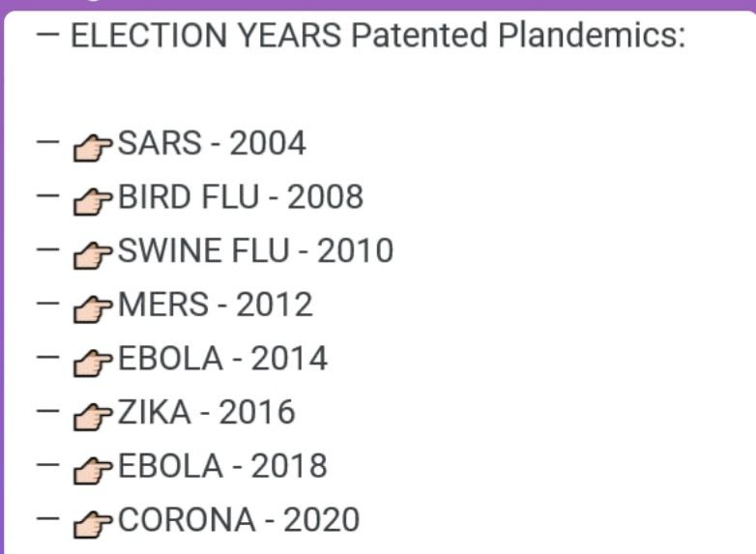Click the pointing hand next to BIRD FLU

coord(94,201)
